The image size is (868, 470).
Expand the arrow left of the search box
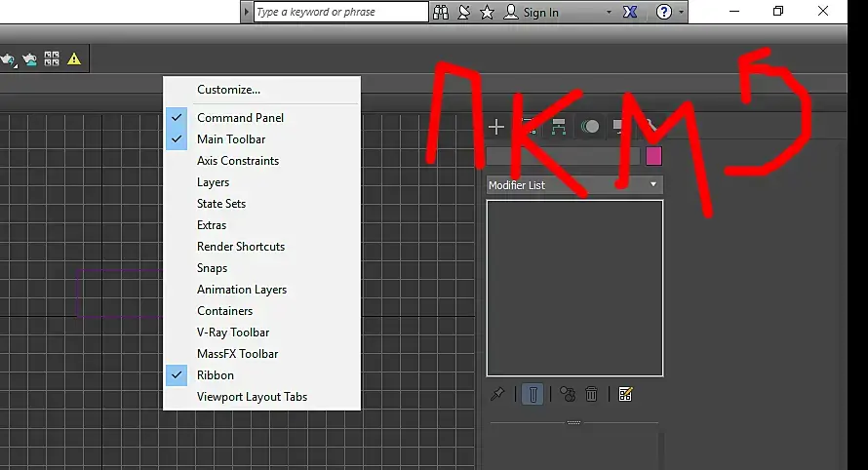click(247, 12)
